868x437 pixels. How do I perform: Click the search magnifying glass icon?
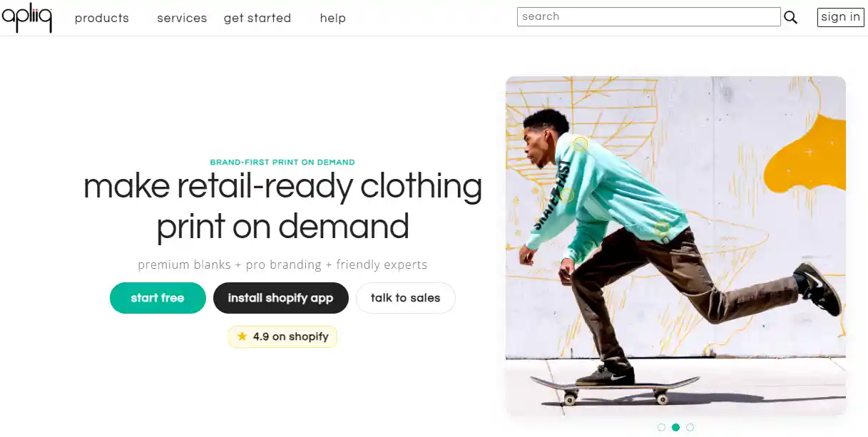(x=791, y=16)
